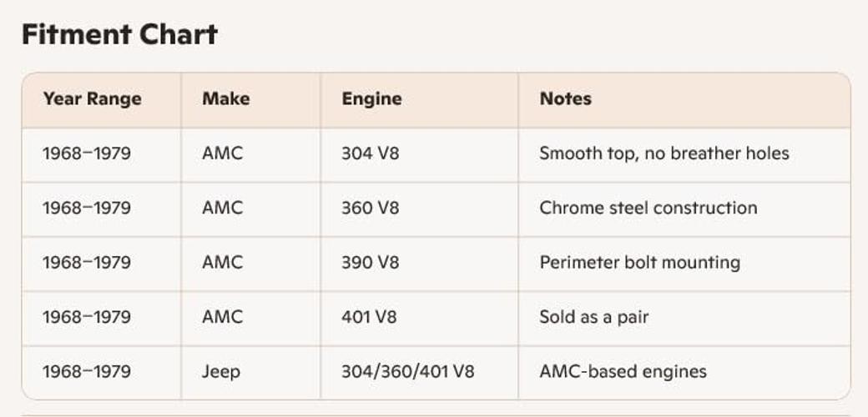The height and width of the screenshot is (417, 868).
Task: Click 'Smooth top, no breather holes' note
Action: 664,153
